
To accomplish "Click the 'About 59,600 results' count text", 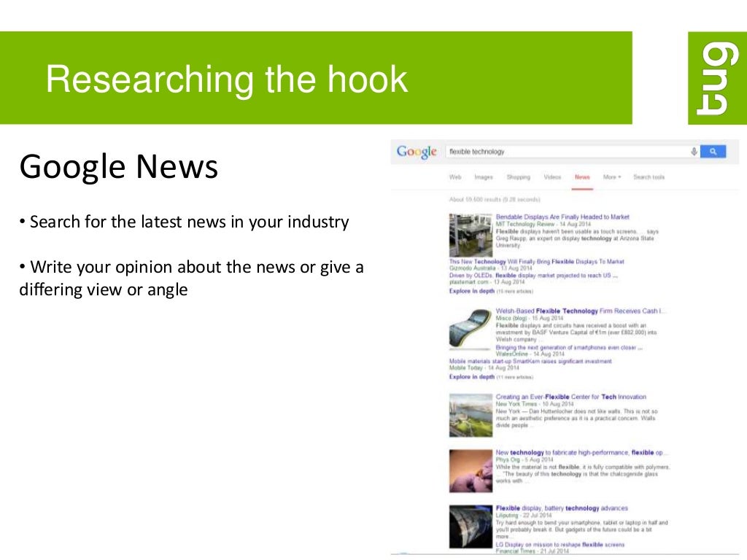I will 495,200.
